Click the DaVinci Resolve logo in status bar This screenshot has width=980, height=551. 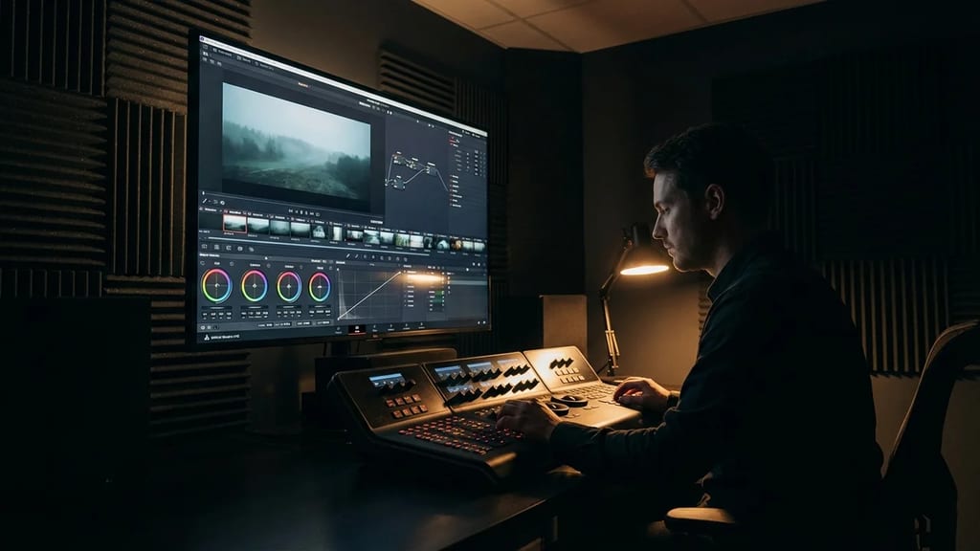(207, 338)
